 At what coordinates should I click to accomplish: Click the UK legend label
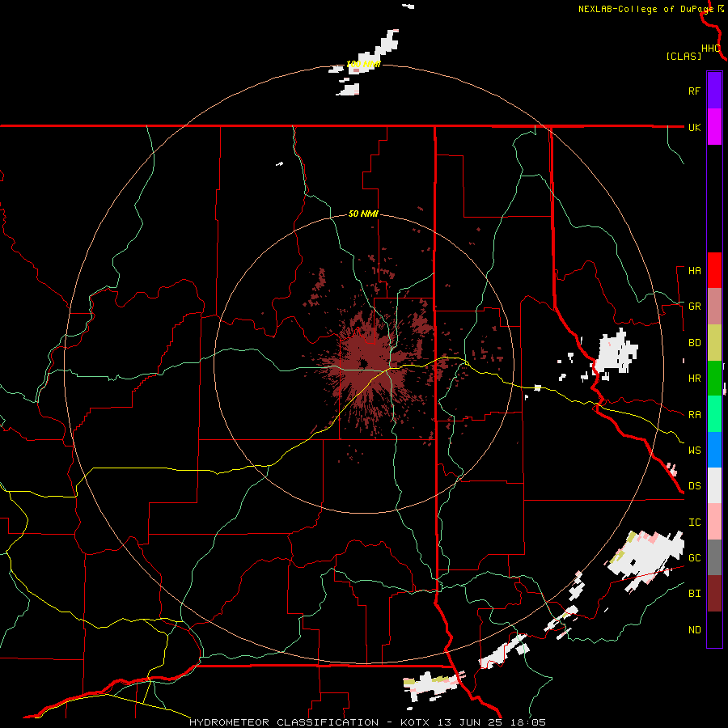694,127
